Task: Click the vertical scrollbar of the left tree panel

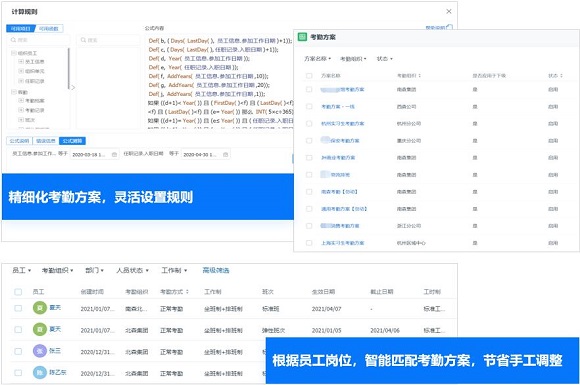Action: tap(69, 68)
